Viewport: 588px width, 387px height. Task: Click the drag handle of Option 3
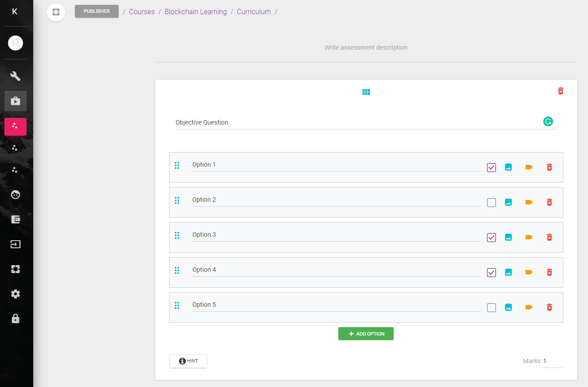click(177, 235)
